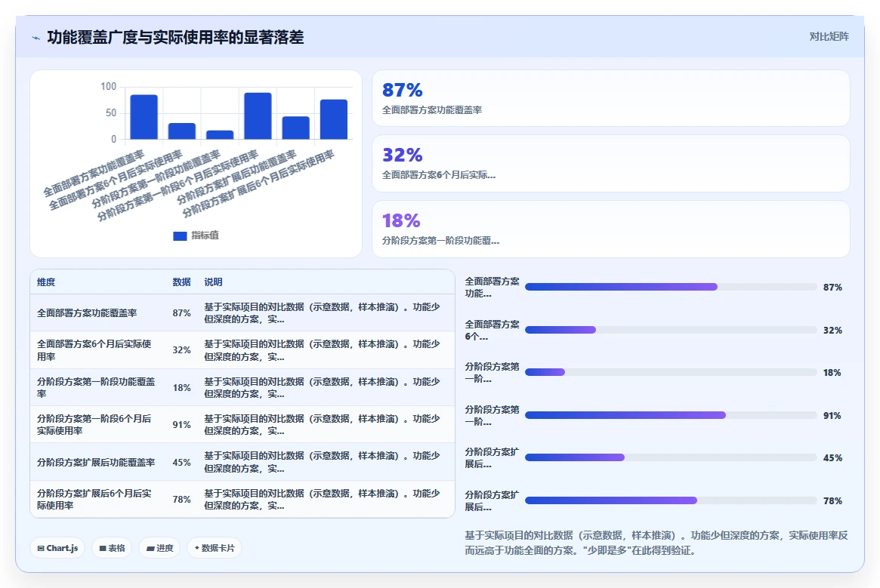The width and height of the screenshot is (880, 588).
Task: Select the 表格 tag chip
Action: coord(112,548)
